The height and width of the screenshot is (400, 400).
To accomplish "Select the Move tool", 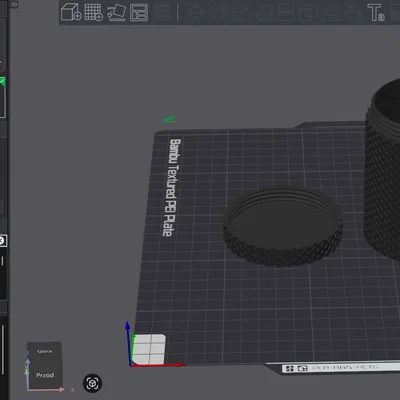I will tap(197, 13).
